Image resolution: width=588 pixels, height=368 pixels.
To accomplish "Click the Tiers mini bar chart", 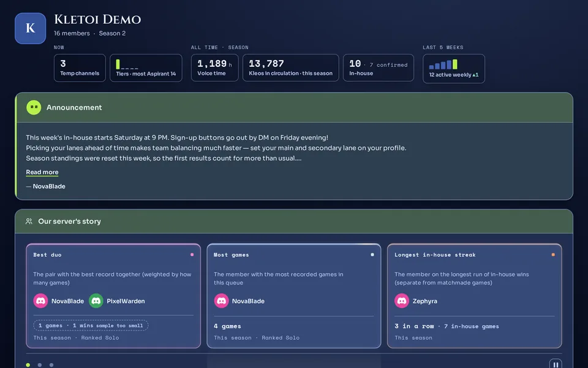I will (127, 64).
